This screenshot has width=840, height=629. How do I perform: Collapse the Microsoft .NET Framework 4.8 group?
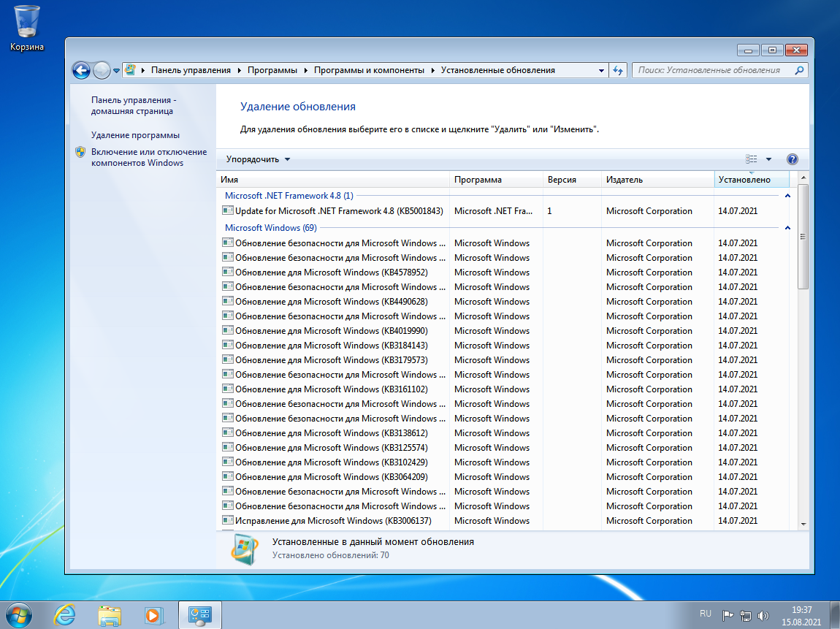pos(787,196)
